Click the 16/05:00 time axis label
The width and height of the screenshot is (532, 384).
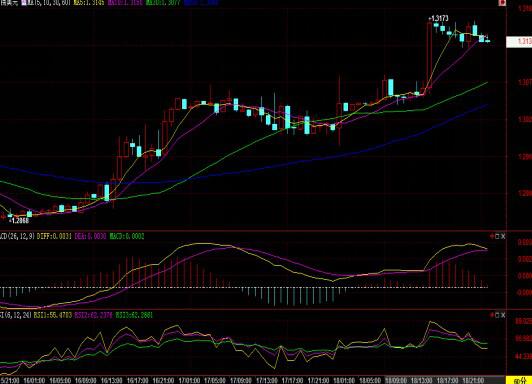pos(60,381)
